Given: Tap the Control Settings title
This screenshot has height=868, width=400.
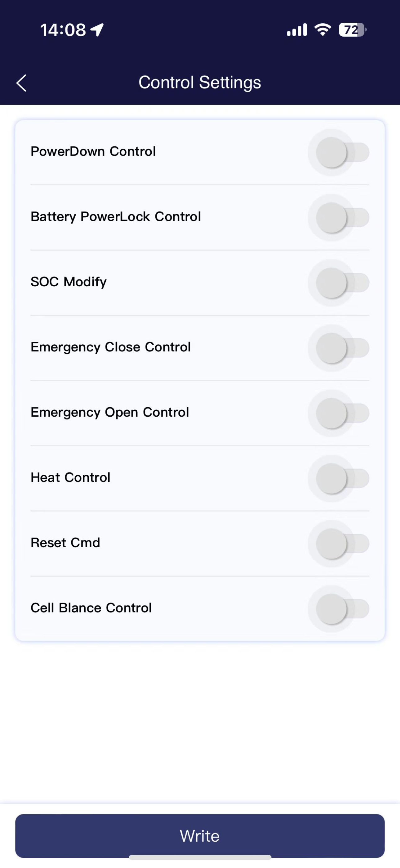Looking at the screenshot, I should pos(200,83).
